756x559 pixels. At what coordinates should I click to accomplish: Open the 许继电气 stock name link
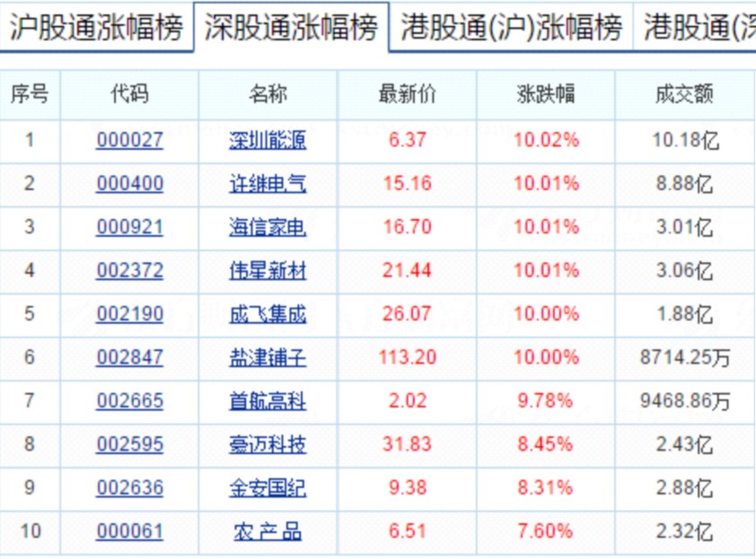point(268,184)
